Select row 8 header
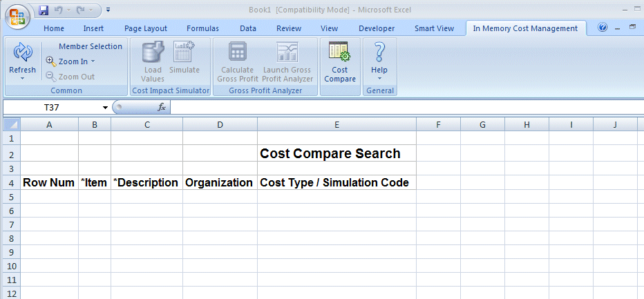Image resolution: width=644 pixels, height=299 pixels. [12, 239]
